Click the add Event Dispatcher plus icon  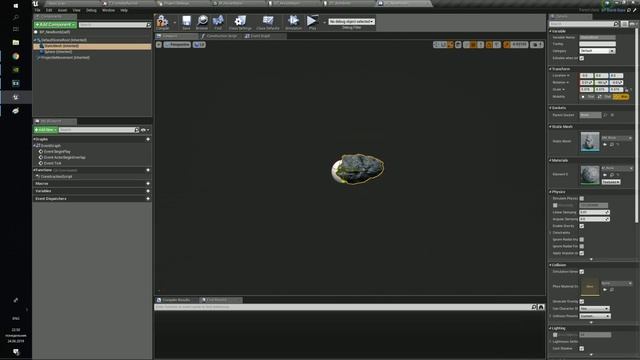point(148,199)
